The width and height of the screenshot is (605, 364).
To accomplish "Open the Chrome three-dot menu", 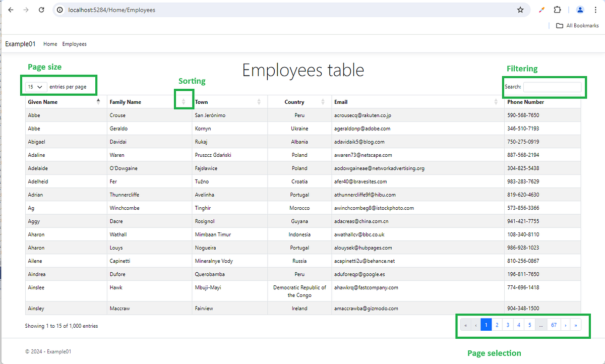I will tap(595, 10).
